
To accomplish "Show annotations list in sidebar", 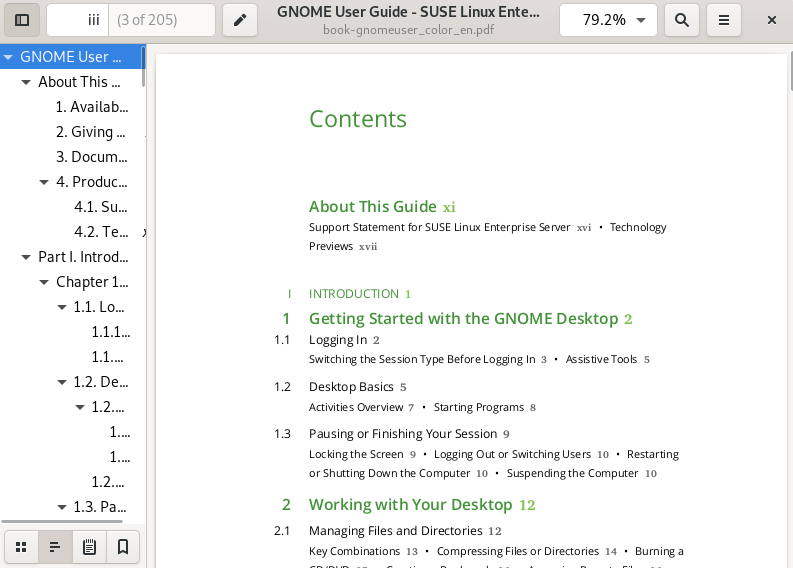I will 89,547.
